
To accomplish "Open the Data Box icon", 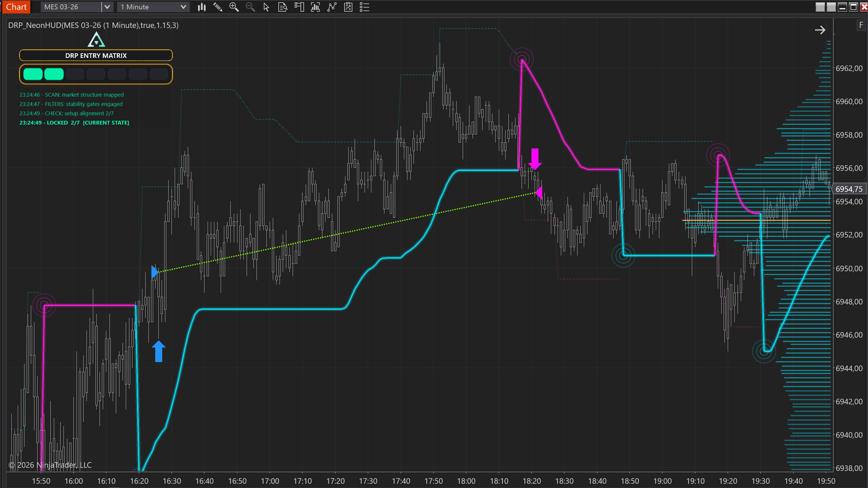I will [282, 7].
